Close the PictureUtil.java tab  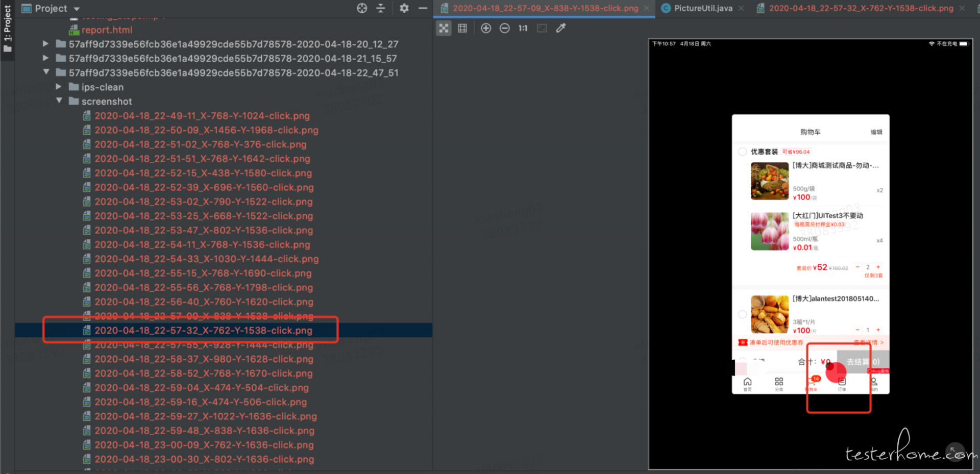click(x=741, y=8)
